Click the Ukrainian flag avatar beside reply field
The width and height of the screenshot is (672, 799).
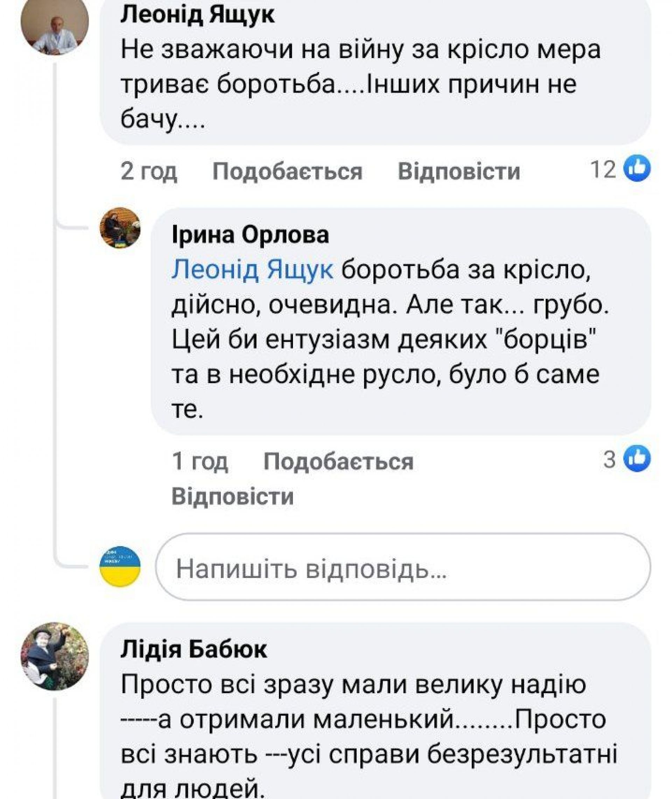pos(120,566)
